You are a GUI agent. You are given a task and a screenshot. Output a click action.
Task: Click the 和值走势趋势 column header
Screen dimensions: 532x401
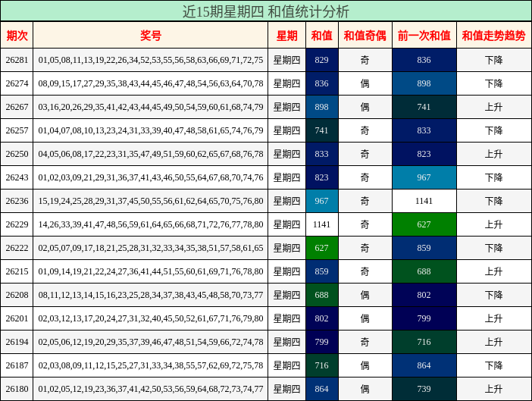coord(494,36)
